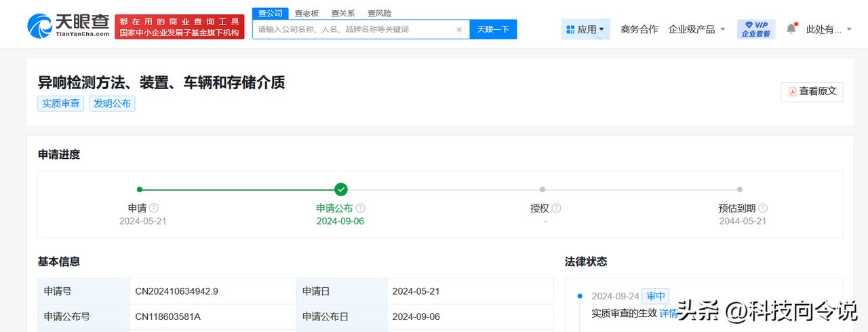Click the 天眼一下 search button

(493, 29)
